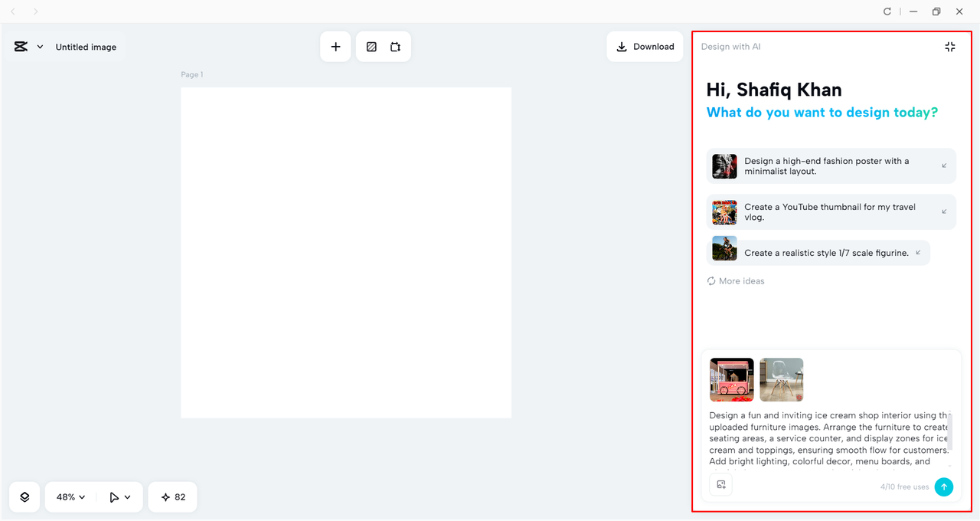Viewport: 980px width, 521px height.
Task: Click the CapCut logo icon
Action: point(21,47)
